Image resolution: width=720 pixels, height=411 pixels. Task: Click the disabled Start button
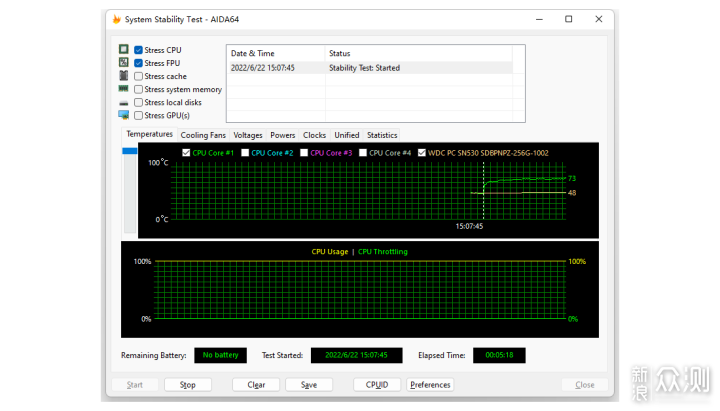(x=135, y=385)
